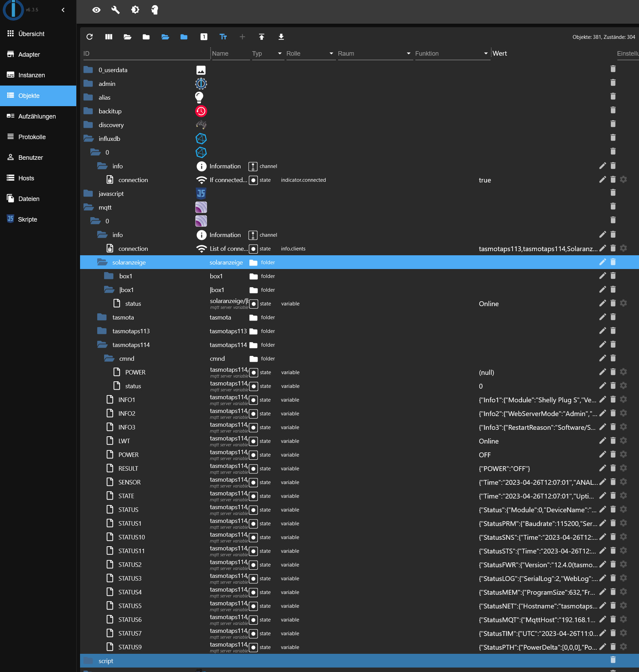Viewport: 639px width, 672px height.
Task: Click the OFF value of POWER state
Action: 484,455
